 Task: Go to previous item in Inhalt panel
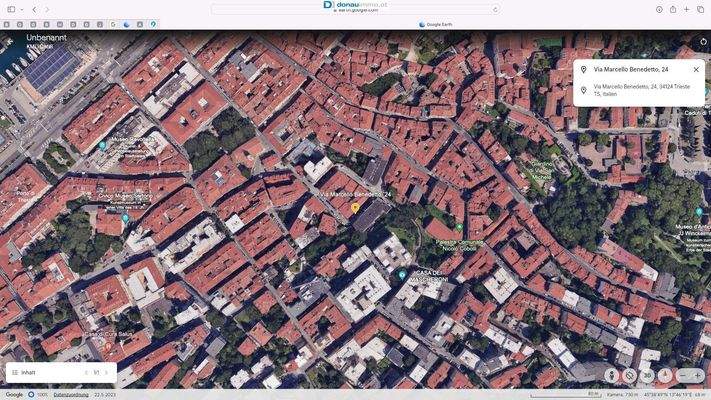click(x=85, y=372)
